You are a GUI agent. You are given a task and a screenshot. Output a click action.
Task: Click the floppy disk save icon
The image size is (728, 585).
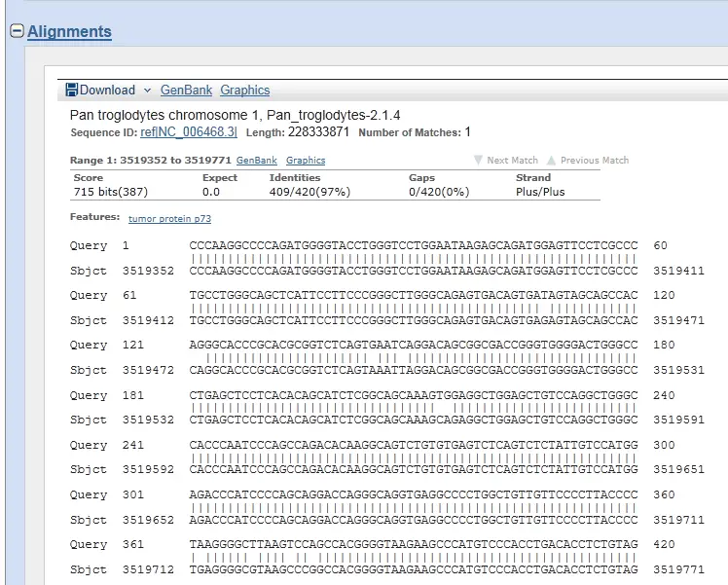(71, 90)
